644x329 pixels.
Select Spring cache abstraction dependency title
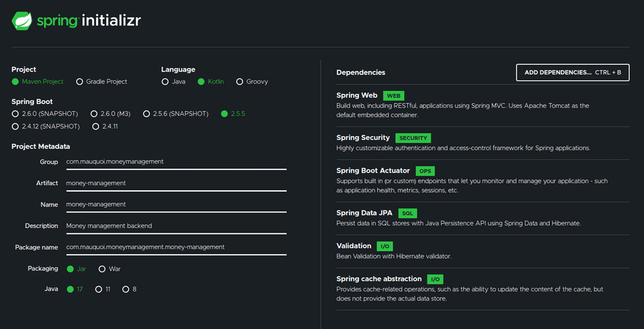tap(378, 279)
